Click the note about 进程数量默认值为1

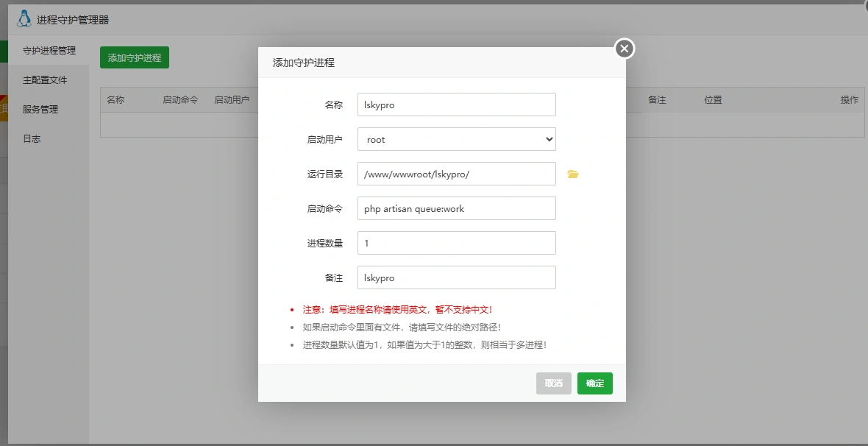[424, 345]
